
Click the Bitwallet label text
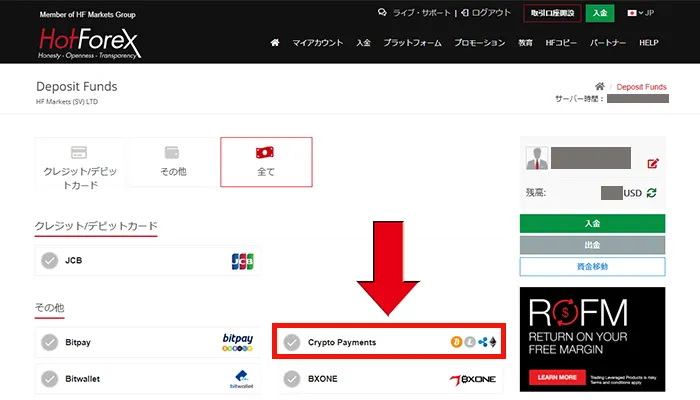pyautogui.click(x=83, y=379)
